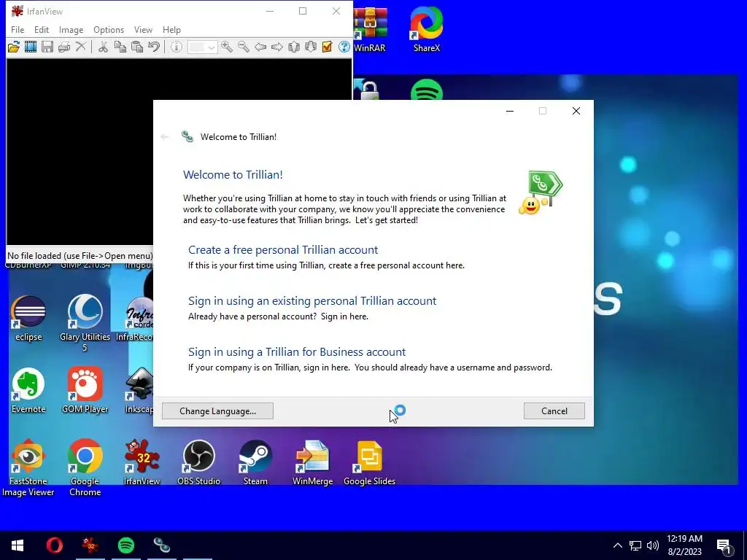Image resolution: width=747 pixels, height=560 pixels.
Task: Click the Evernote desktop shortcut
Action: tap(28, 391)
